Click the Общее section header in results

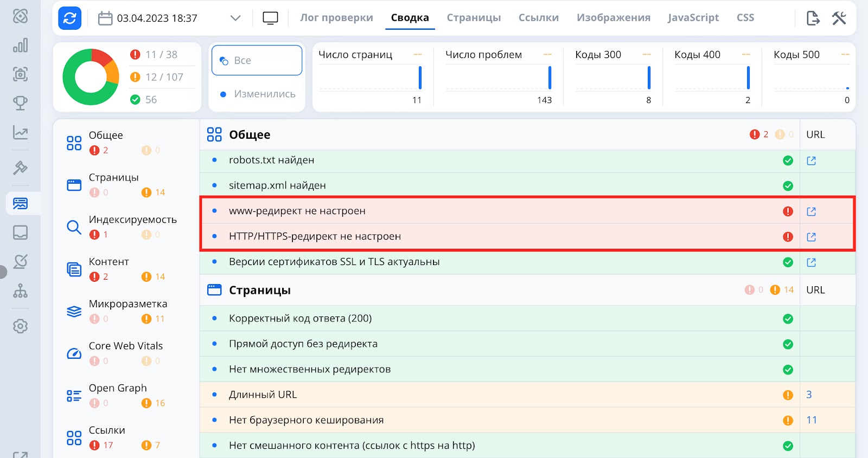pyautogui.click(x=527, y=134)
